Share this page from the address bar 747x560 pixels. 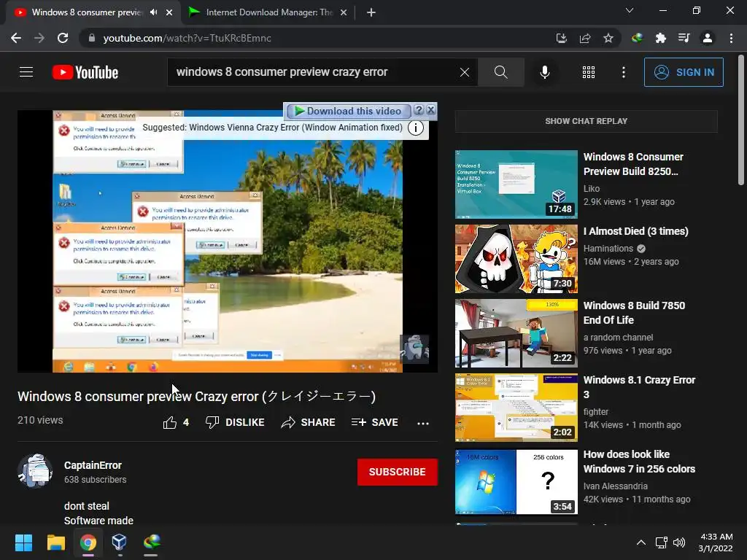click(585, 38)
